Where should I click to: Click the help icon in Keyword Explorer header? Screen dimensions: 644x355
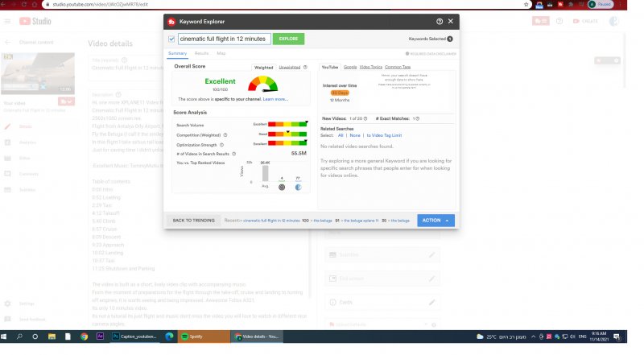[x=440, y=22]
